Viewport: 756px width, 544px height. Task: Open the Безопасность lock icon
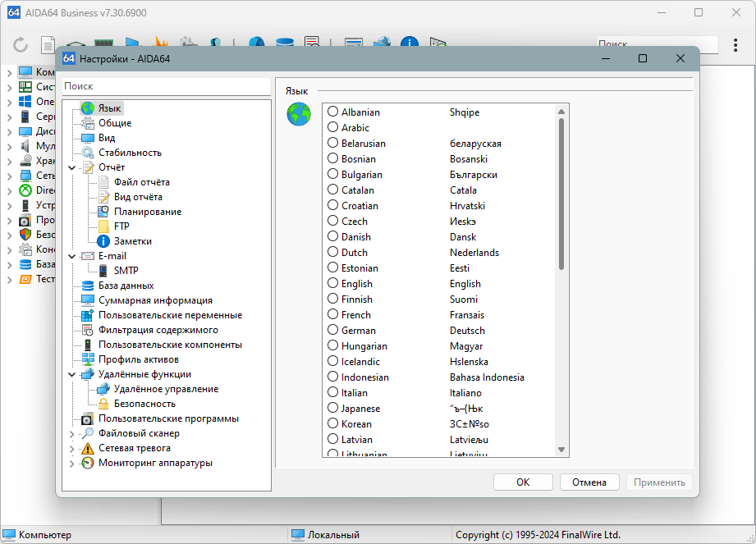[103, 404]
